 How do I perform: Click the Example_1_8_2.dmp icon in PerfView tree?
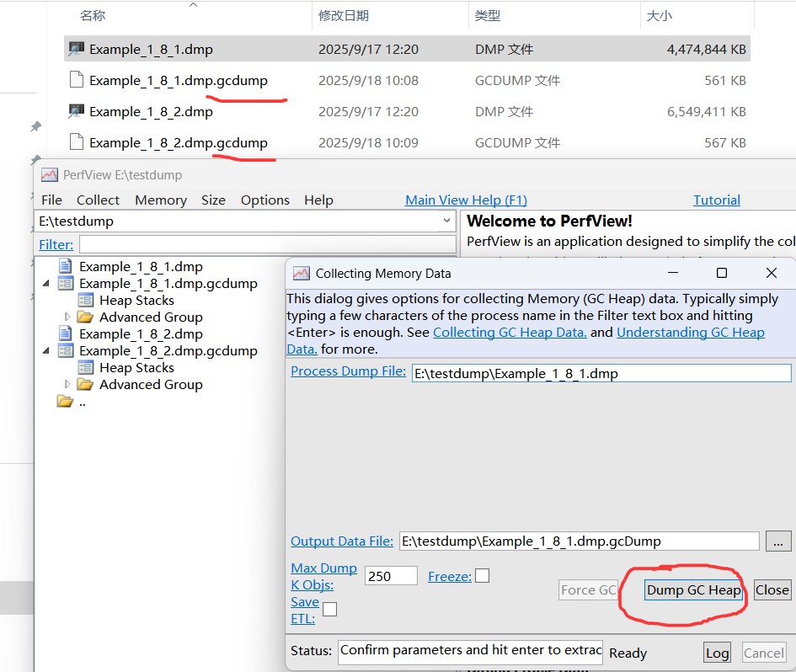click(x=66, y=334)
